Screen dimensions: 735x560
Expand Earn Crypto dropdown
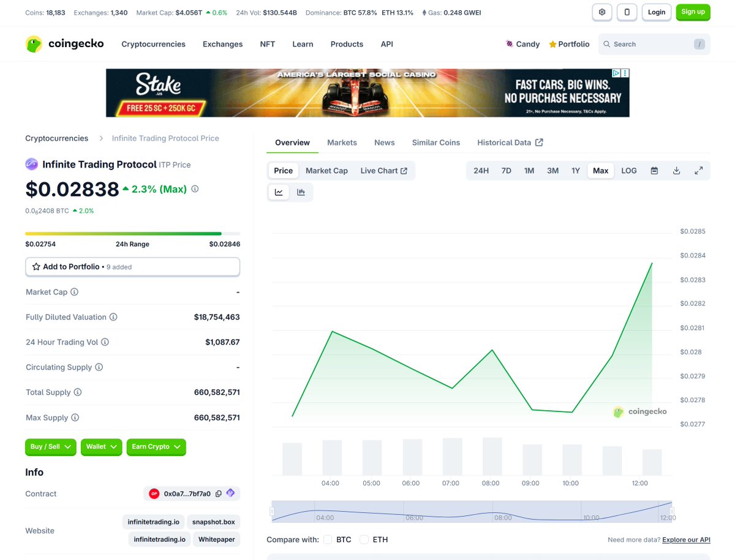point(156,447)
